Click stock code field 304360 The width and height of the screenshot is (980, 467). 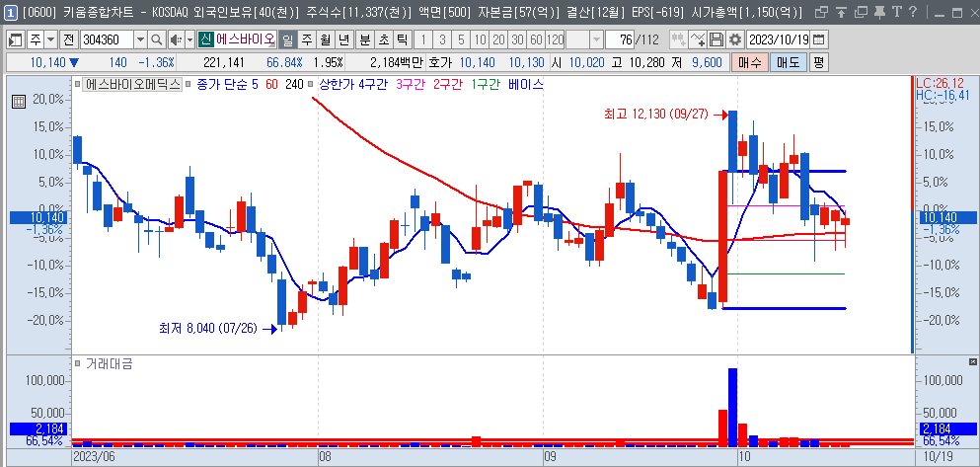(107, 40)
